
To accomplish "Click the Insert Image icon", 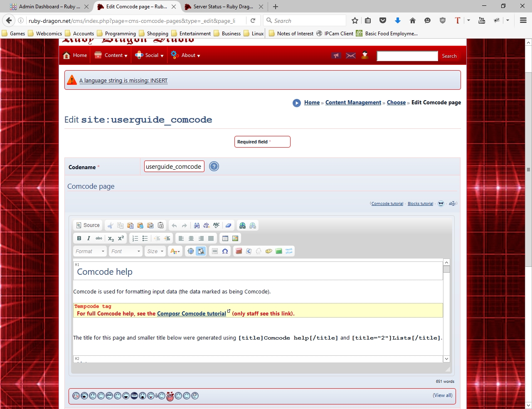I will (235, 238).
